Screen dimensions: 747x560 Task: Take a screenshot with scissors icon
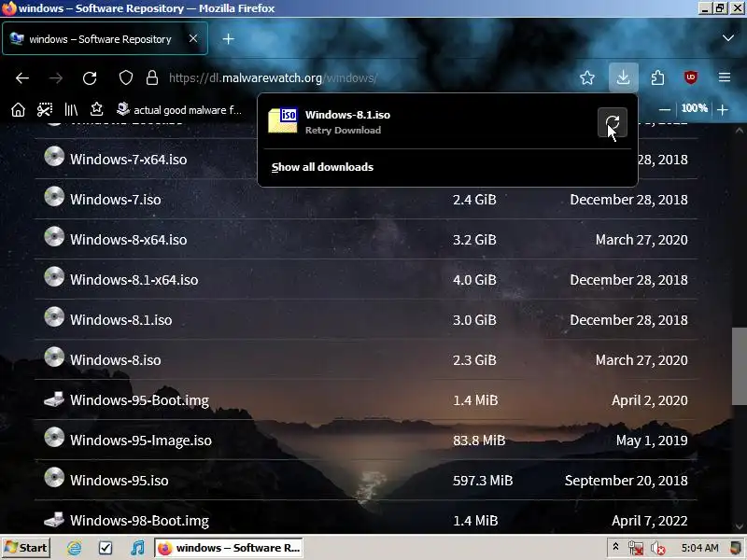pos(45,109)
